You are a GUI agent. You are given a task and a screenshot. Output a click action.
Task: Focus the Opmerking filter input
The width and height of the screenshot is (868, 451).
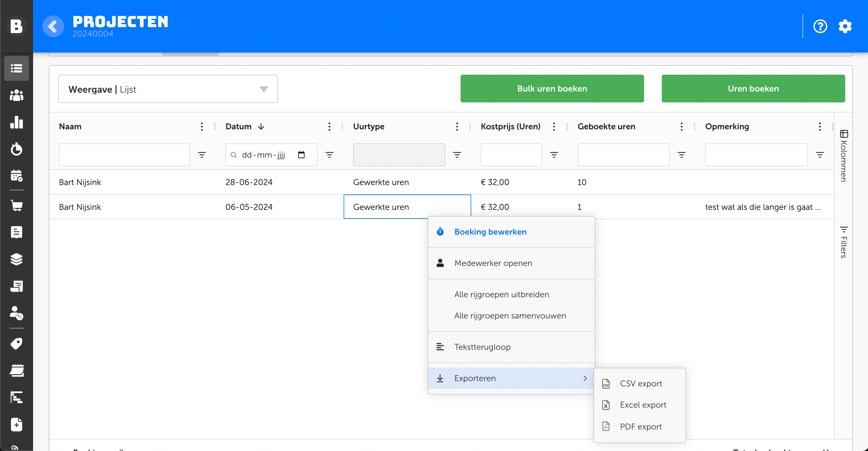click(x=756, y=155)
